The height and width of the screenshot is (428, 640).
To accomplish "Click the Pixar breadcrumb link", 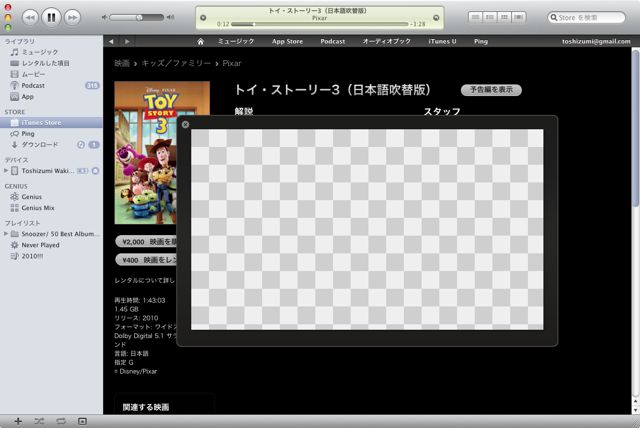I will pos(232,63).
